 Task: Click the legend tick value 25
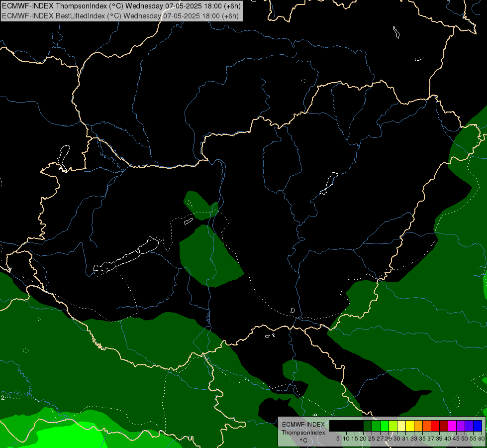[372, 439]
